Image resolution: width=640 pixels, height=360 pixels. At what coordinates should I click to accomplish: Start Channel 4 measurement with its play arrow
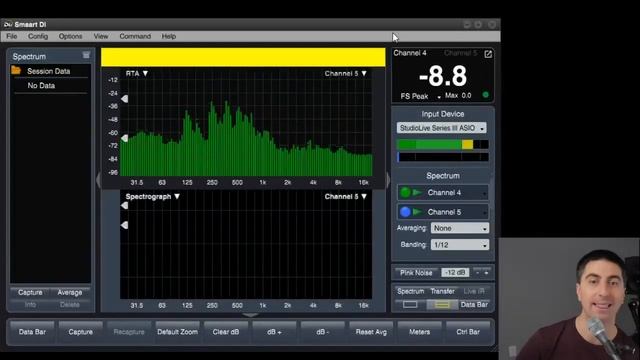[417, 192]
